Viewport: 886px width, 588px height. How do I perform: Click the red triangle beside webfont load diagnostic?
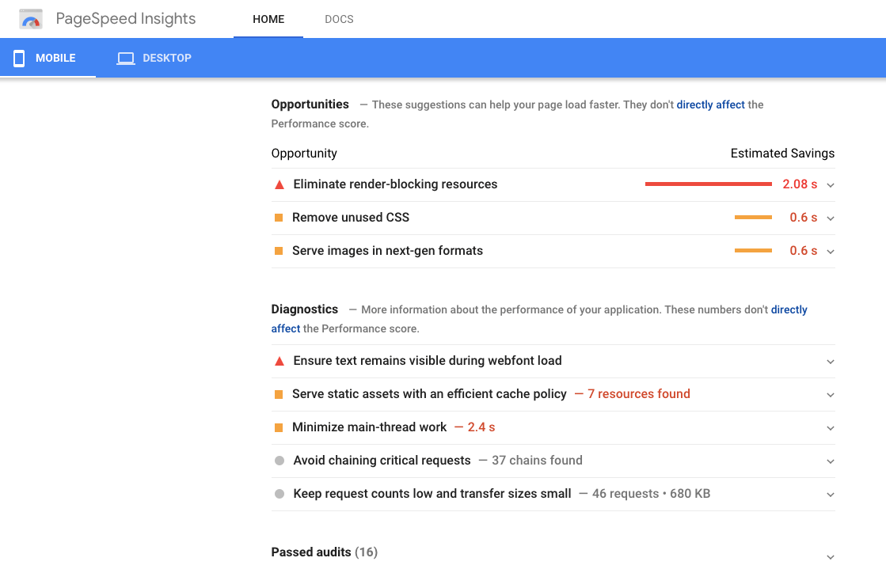pyautogui.click(x=279, y=360)
